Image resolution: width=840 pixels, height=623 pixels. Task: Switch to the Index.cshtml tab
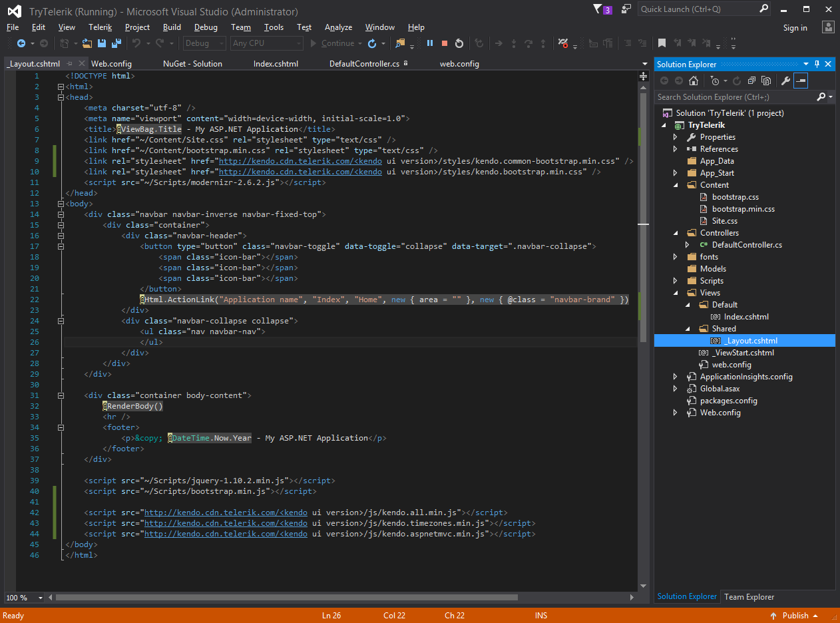(276, 64)
